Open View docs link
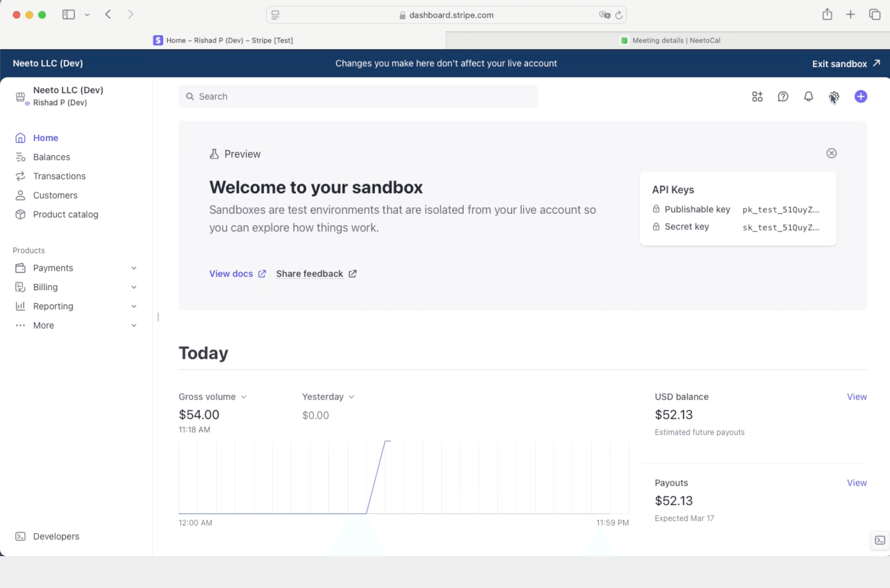Viewport: 890px width, 588px height. click(x=237, y=274)
